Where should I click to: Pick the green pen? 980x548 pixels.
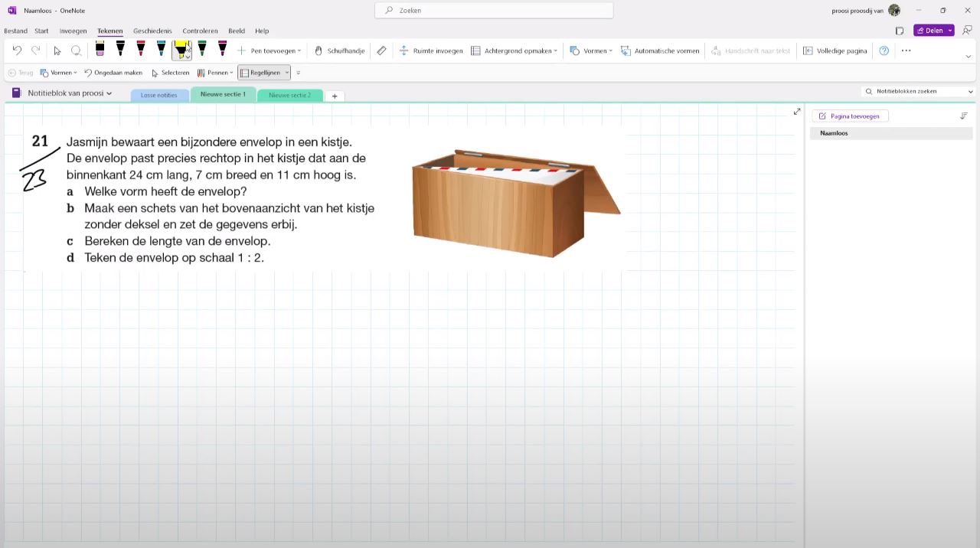tap(201, 49)
